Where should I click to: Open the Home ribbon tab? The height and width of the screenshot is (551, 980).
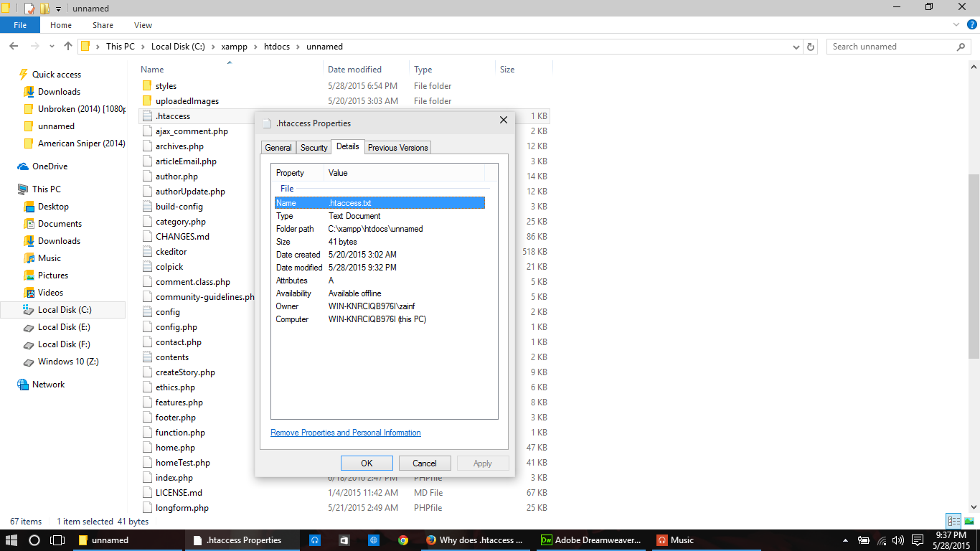tap(61, 25)
